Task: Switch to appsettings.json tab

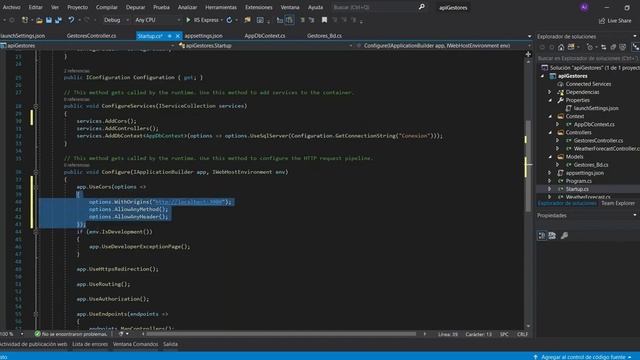Action: [204, 36]
